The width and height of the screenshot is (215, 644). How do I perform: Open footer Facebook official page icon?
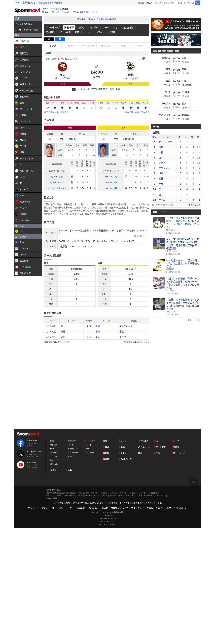(x=21, y=443)
